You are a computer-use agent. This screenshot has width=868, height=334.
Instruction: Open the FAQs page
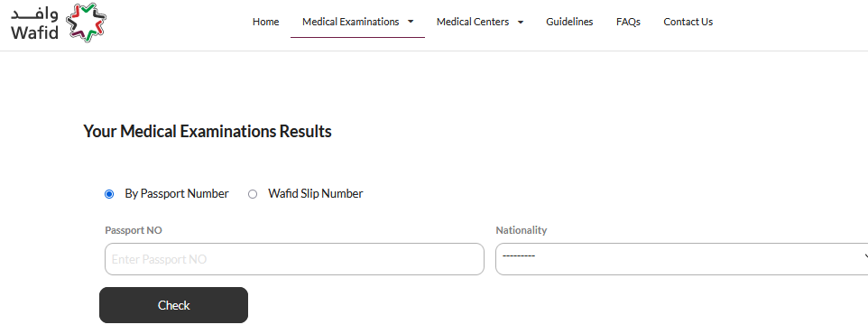click(x=628, y=22)
